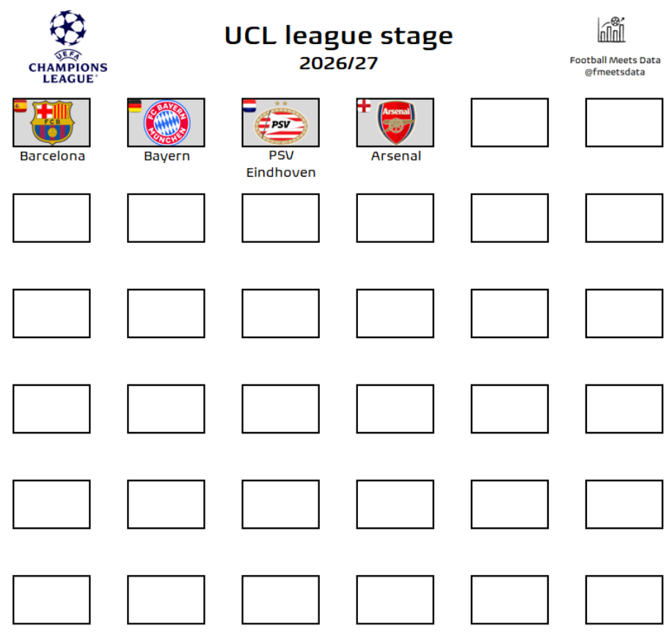
Task: Click the empty box right of Arsenal
Action: tap(509, 122)
